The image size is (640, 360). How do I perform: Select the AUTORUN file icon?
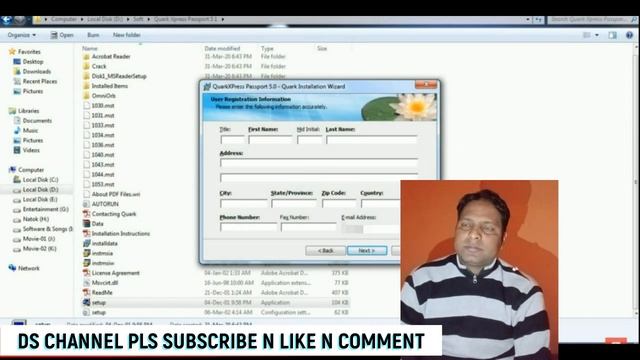click(x=87, y=204)
